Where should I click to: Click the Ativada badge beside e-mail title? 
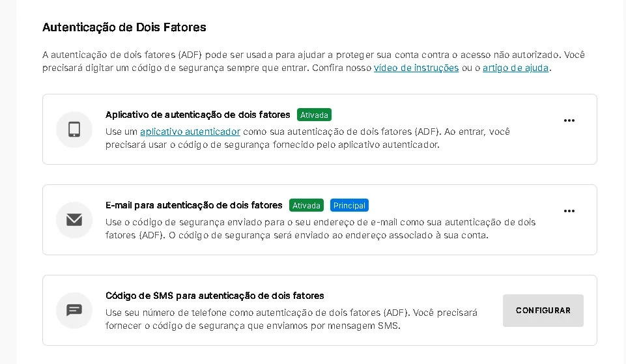coord(306,206)
